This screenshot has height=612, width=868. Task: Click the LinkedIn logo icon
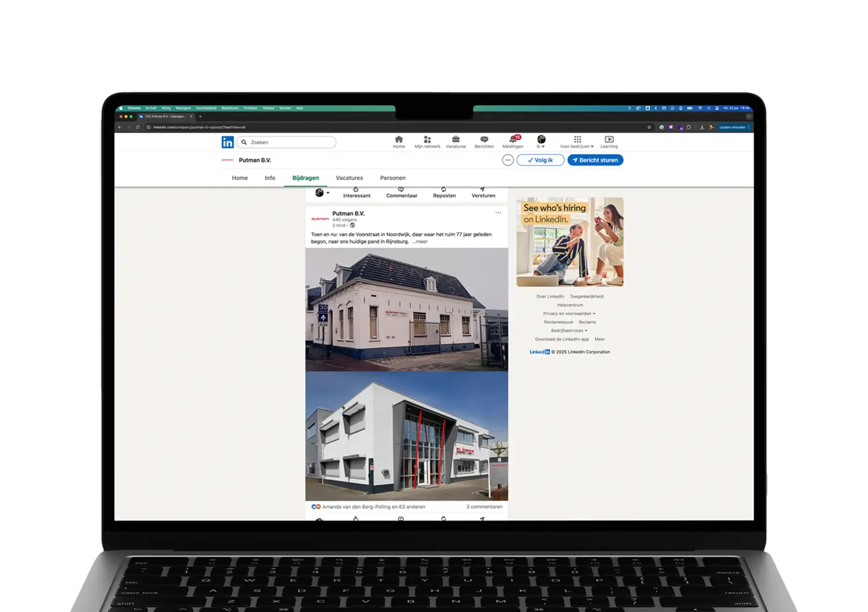[227, 142]
